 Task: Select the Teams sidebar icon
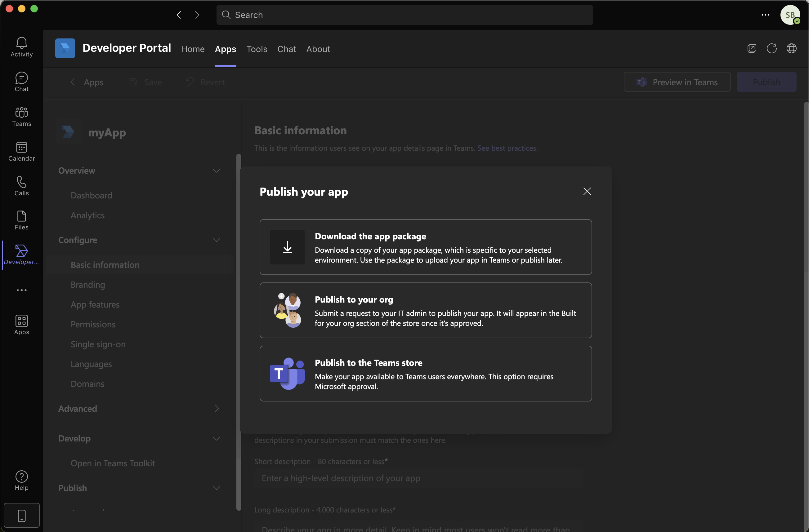(21, 117)
